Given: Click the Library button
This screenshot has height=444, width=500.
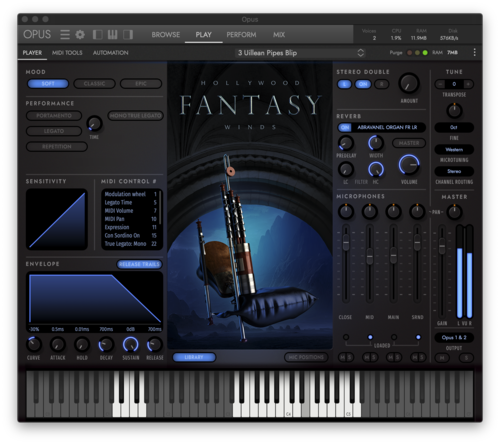Looking at the screenshot, I should [194, 357].
